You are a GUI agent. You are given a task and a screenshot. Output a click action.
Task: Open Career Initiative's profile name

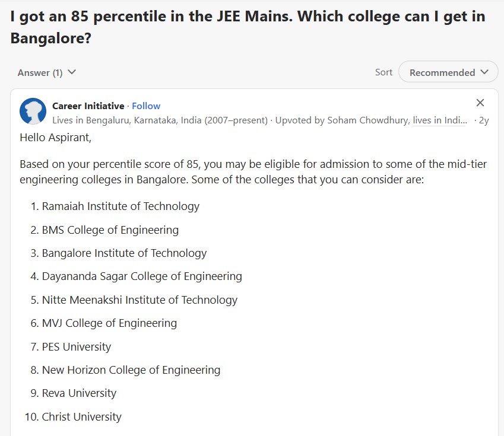tap(88, 106)
